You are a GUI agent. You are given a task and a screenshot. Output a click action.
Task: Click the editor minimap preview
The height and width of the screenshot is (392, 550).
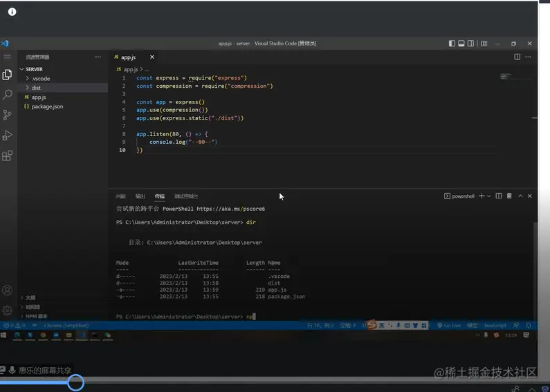tap(515, 77)
